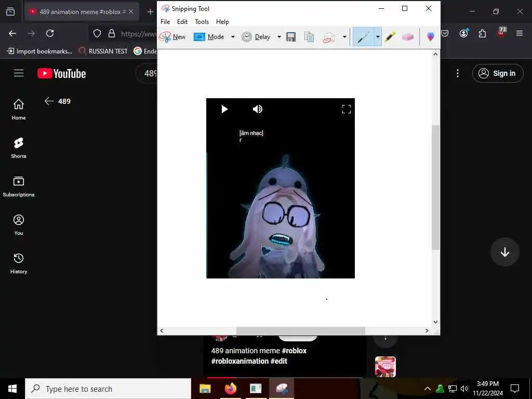Open the Mode rectangular snip button
Image resolution: width=532 pixels, height=399 pixels.
pos(209,37)
